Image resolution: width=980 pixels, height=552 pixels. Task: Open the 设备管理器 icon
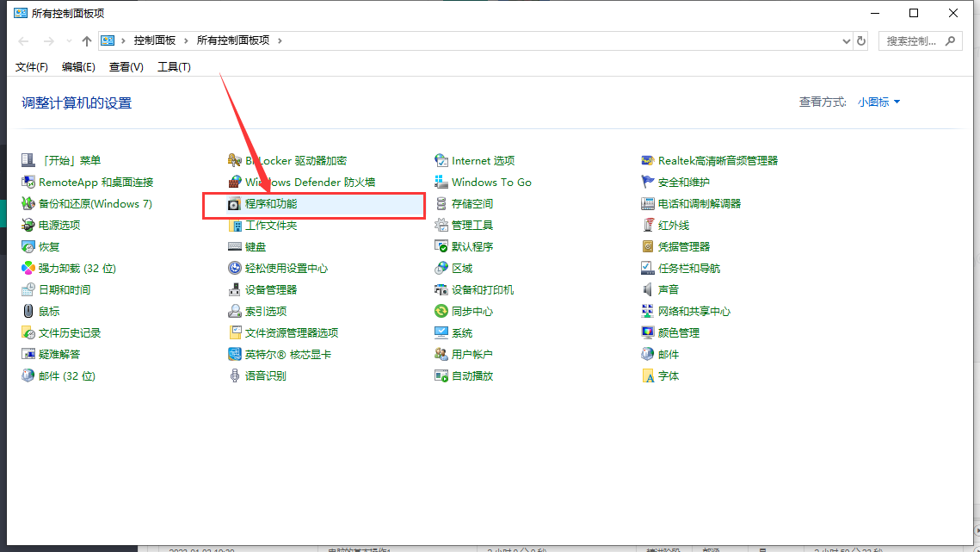pyautogui.click(x=234, y=289)
